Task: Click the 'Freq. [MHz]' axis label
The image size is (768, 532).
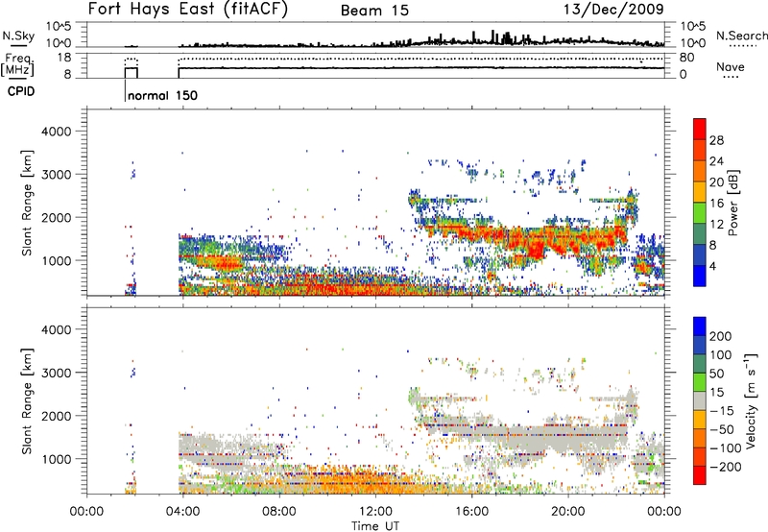Action: pyautogui.click(x=17, y=64)
